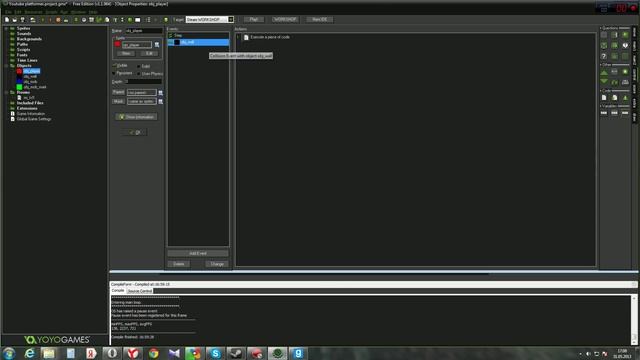Open the Help menu

point(93,12)
